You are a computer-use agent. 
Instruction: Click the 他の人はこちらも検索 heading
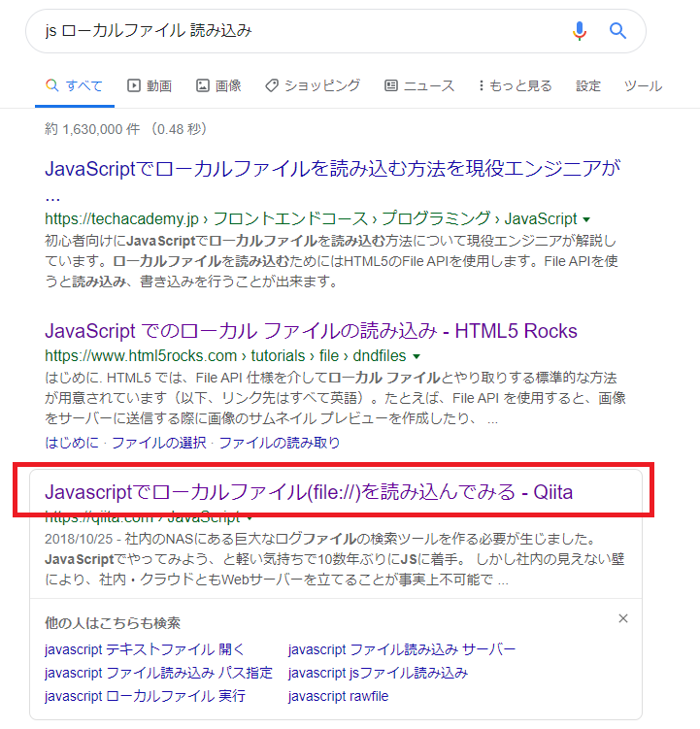[x=112, y=622]
